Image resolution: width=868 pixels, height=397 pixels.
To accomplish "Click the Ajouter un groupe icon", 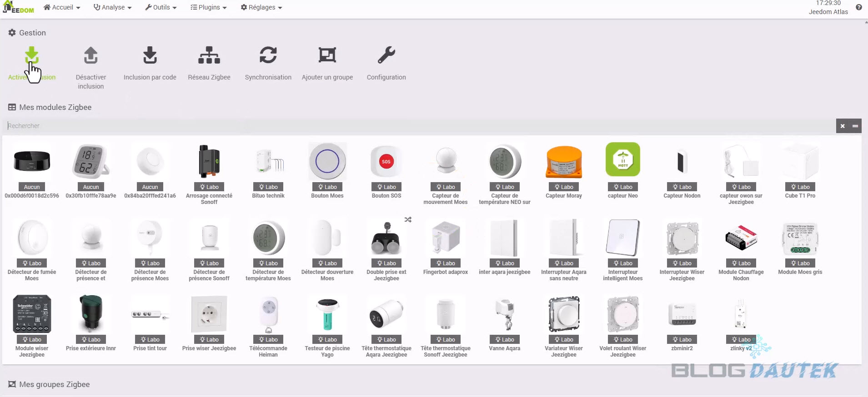I will [x=327, y=56].
